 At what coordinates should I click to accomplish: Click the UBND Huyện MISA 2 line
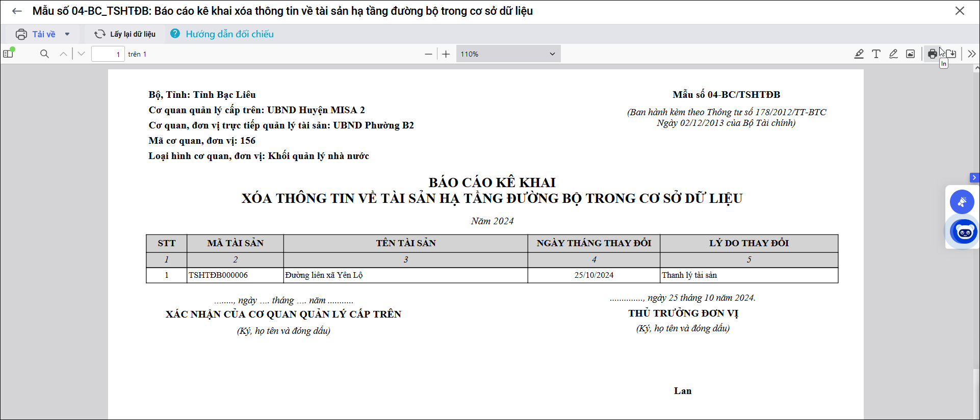[x=256, y=110]
